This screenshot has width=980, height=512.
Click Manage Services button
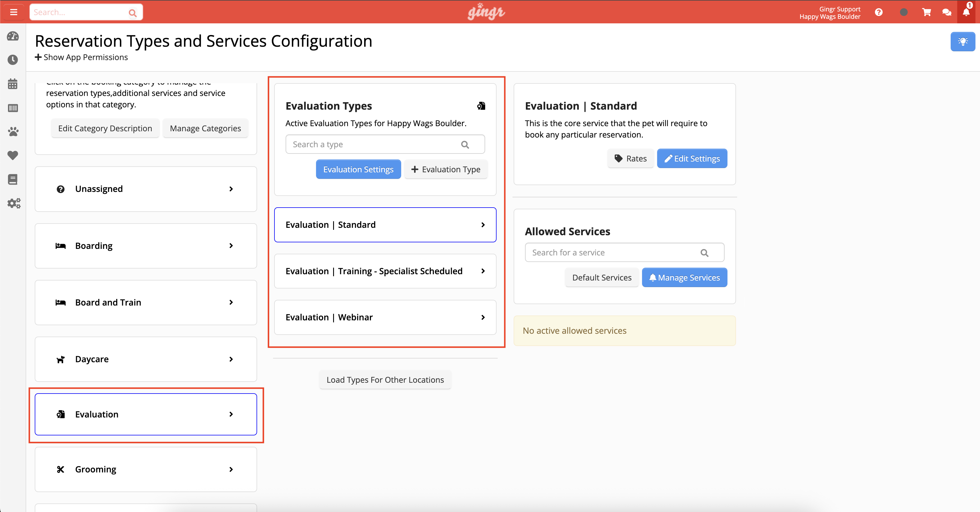point(684,278)
